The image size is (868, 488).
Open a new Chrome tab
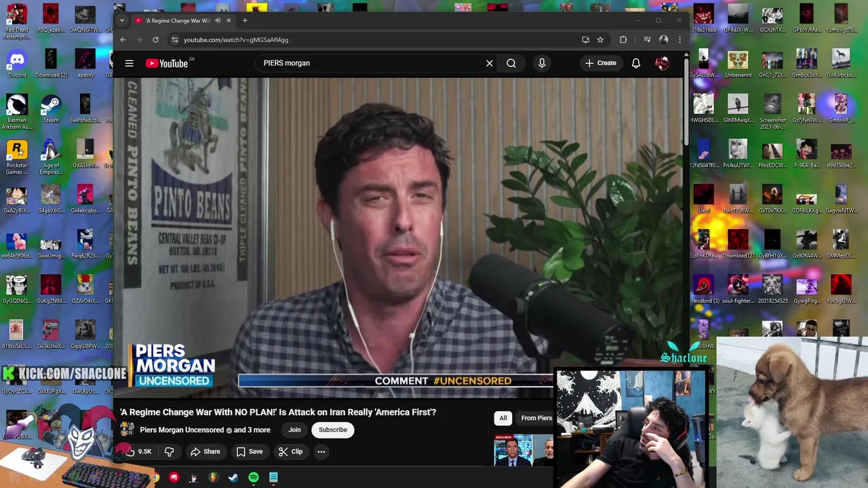(x=245, y=20)
